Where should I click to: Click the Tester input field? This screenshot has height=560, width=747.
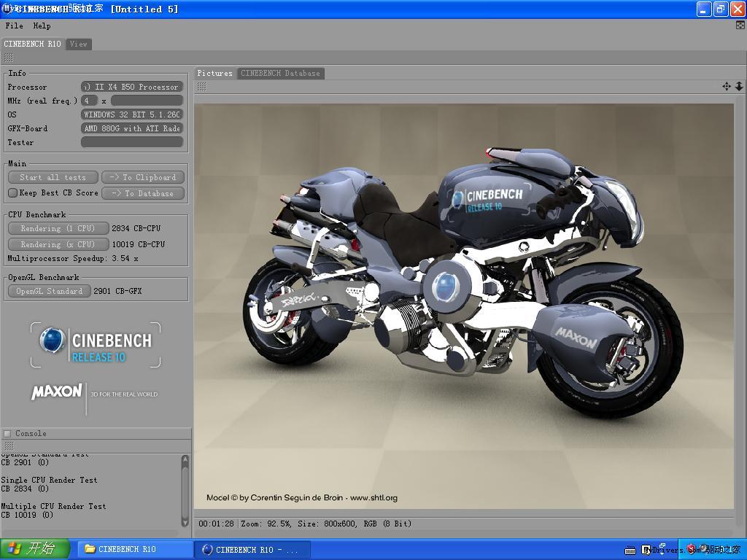131,142
